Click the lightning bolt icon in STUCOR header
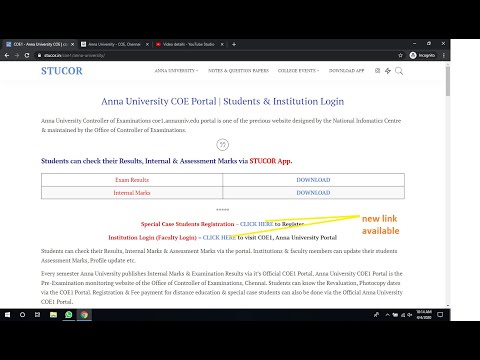 388,71
